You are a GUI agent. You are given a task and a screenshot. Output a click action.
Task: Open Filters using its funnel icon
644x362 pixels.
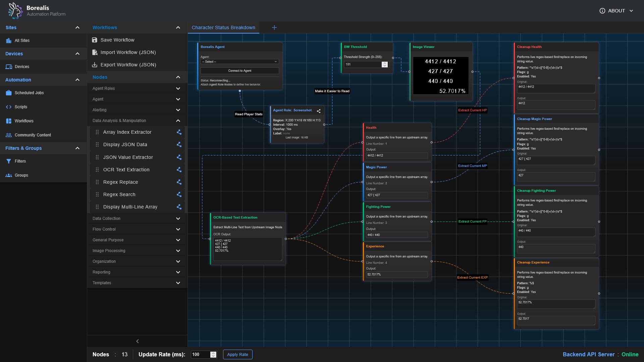pos(9,161)
